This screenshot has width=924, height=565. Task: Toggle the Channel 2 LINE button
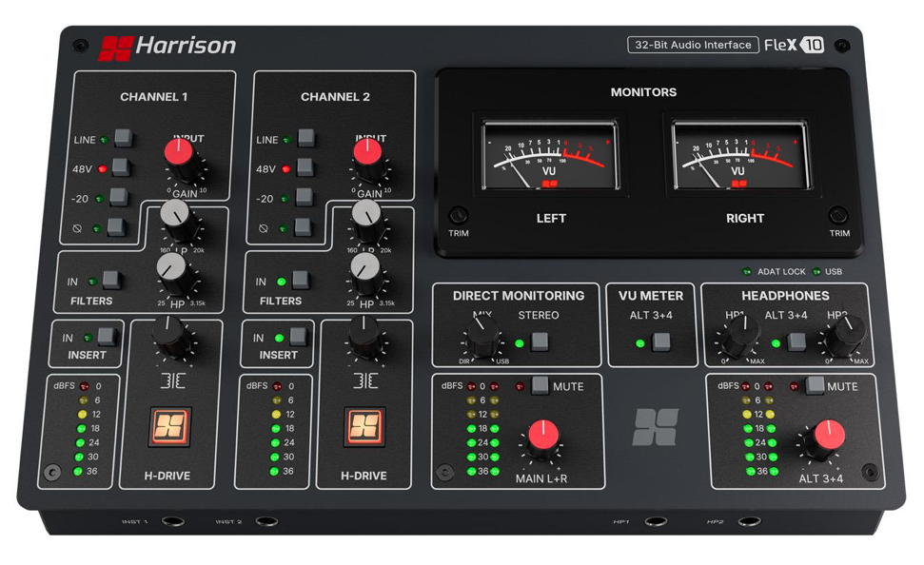305,139
